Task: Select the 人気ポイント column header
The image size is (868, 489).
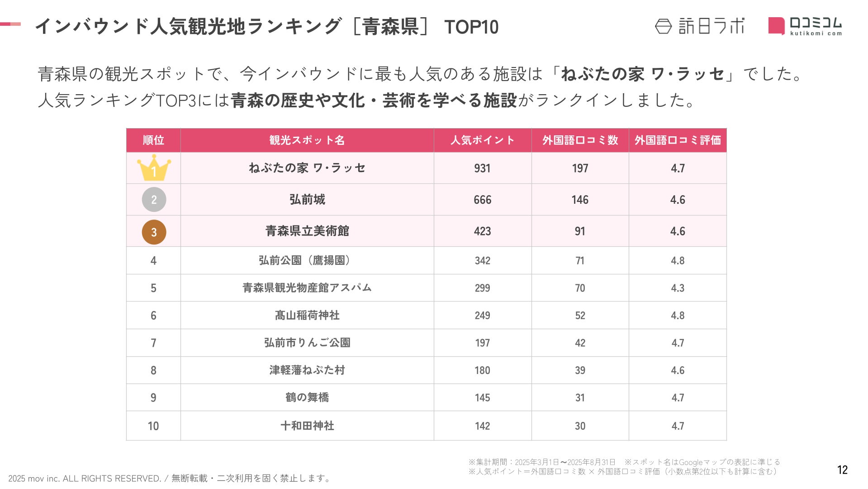Action: click(483, 140)
